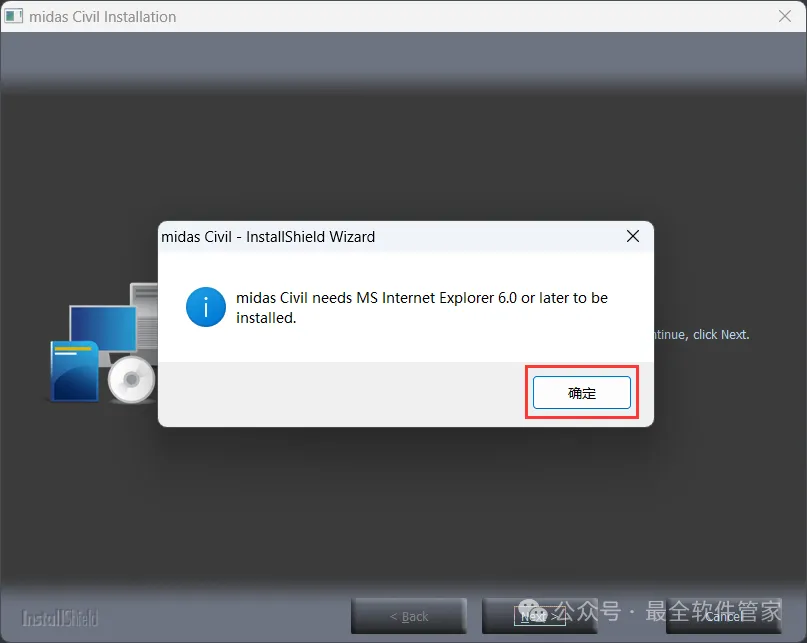Click the InstallShield logo at bottom left
The width and height of the screenshot is (807, 643).
click(x=59, y=618)
